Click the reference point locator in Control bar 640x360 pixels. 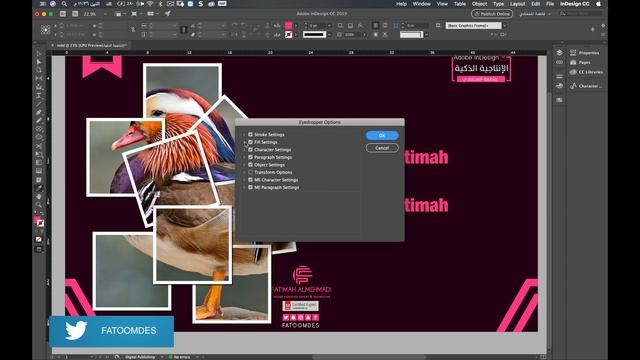pyautogui.click(x=45, y=29)
